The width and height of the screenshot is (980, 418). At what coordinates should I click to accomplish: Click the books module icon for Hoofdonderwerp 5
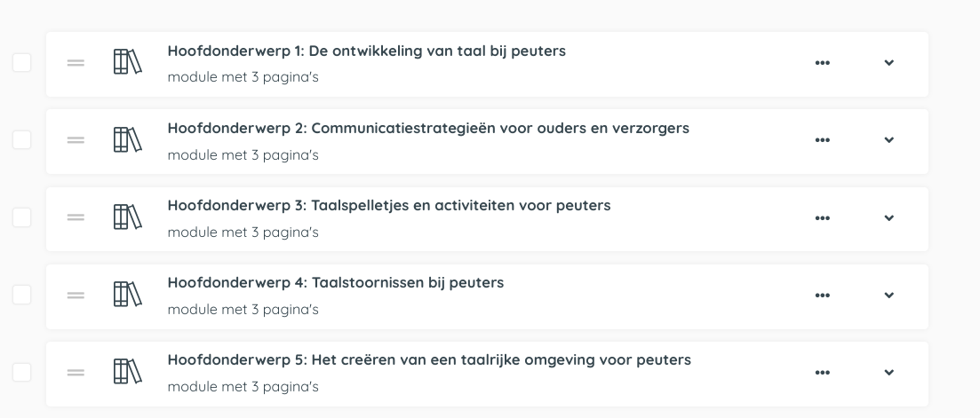(127, 372)
